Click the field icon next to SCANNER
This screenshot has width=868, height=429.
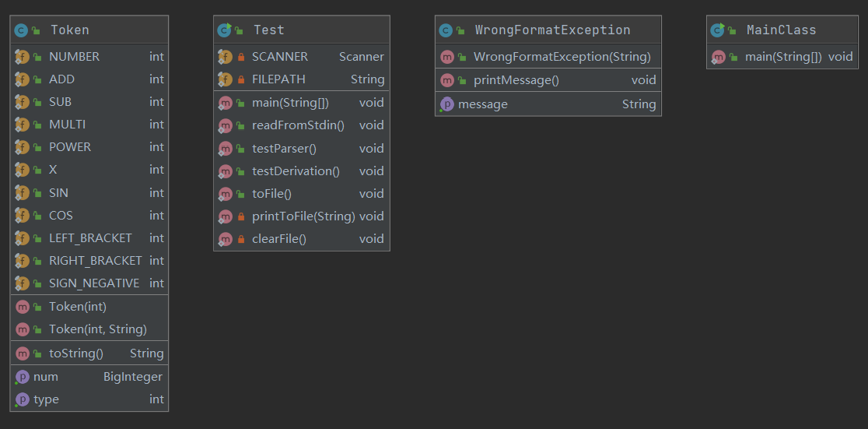tap(225, 57)
